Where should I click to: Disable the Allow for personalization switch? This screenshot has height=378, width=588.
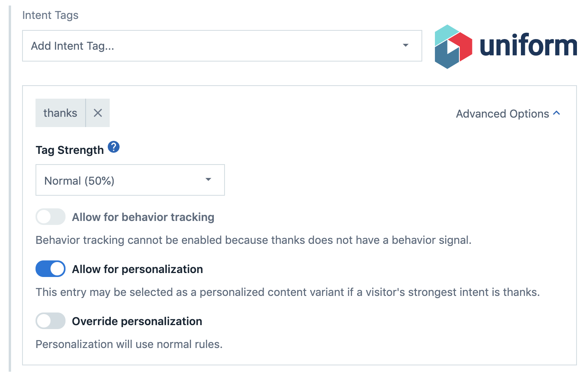click(51, 269)
